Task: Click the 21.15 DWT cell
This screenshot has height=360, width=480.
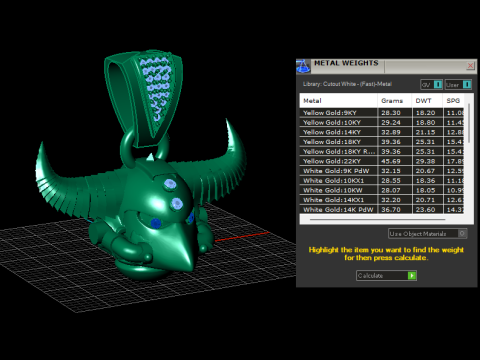Action: click(x=427, y=132)
